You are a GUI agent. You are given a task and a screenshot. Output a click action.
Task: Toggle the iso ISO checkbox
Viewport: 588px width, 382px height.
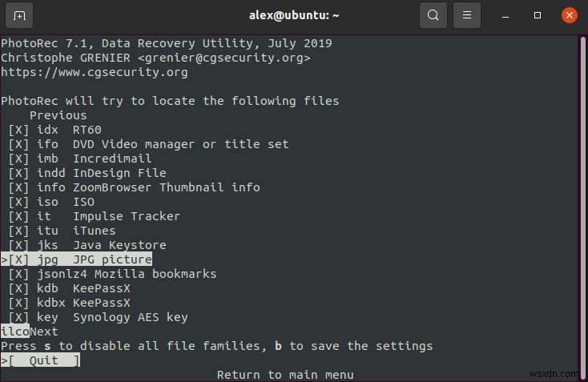click(x=18, y=202)
